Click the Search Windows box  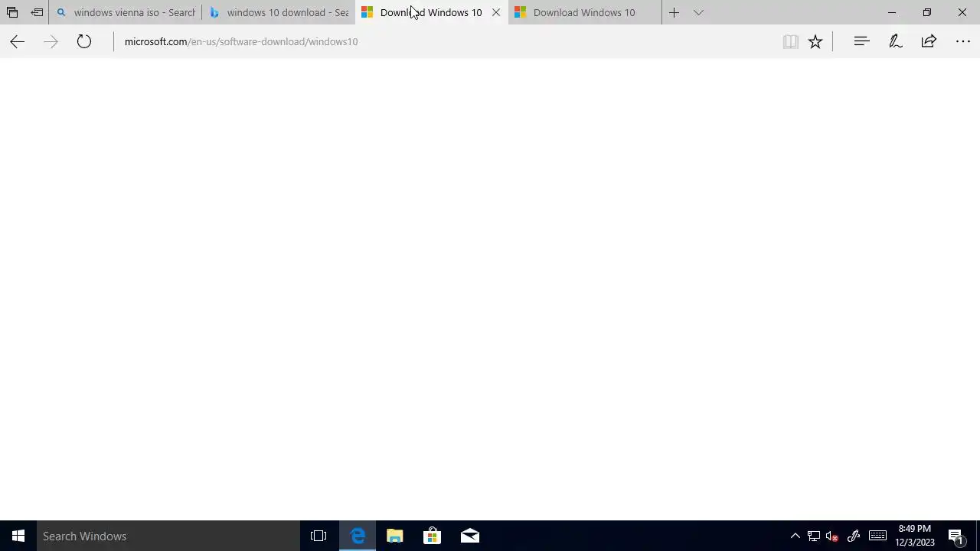click(168, 536)
